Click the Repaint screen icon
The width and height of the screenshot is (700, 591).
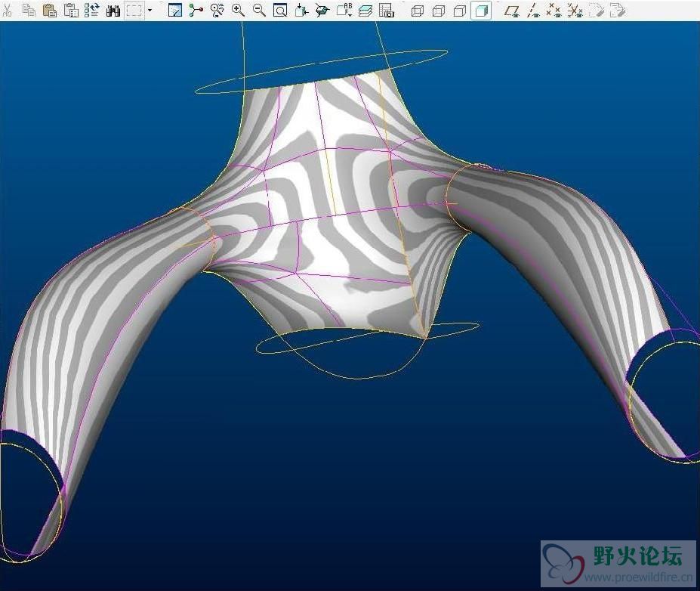[174, 11]
